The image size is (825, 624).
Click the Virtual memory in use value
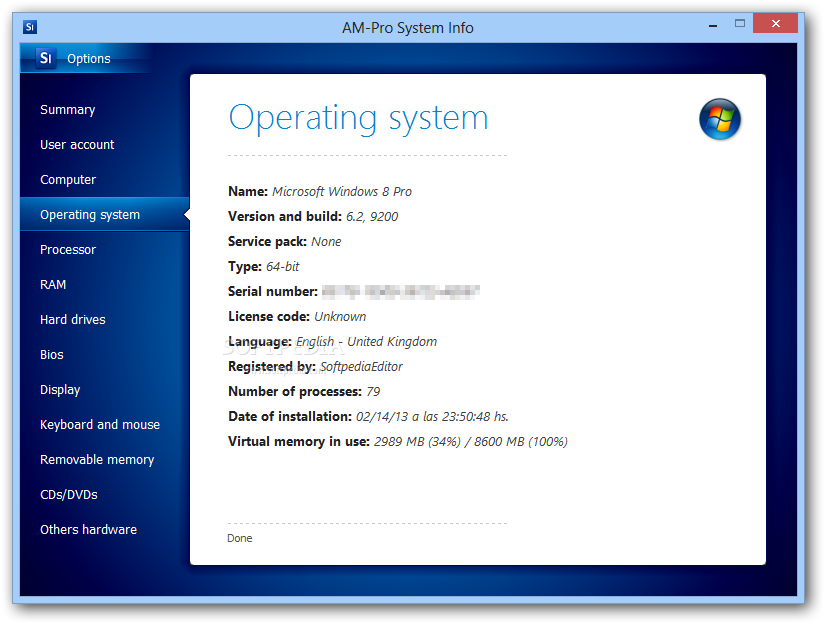pyautogui.click(x=471, y=441)
